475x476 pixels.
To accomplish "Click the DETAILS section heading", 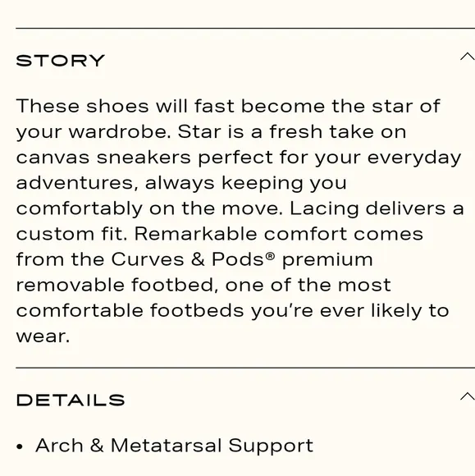I will (71, 400).
